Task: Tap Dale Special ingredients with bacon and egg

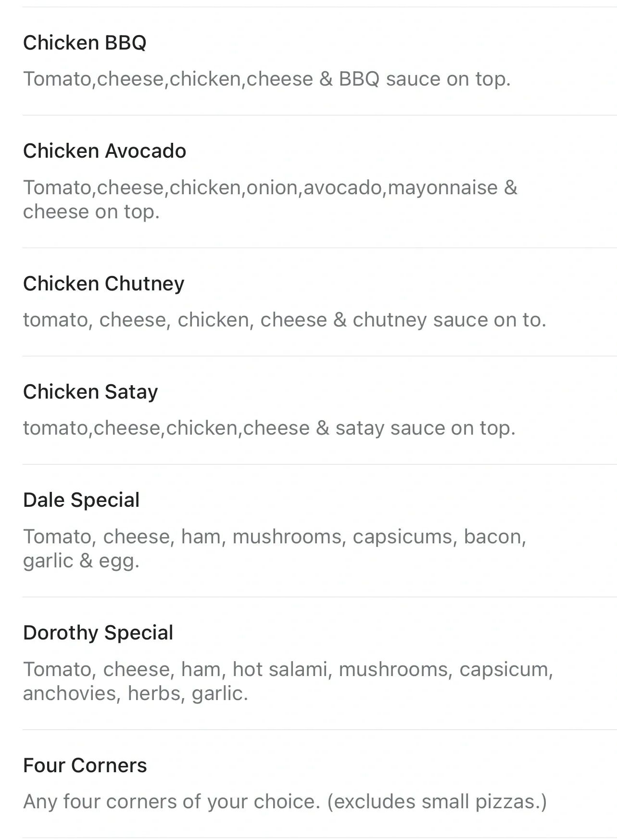Action: click(275, 549)
